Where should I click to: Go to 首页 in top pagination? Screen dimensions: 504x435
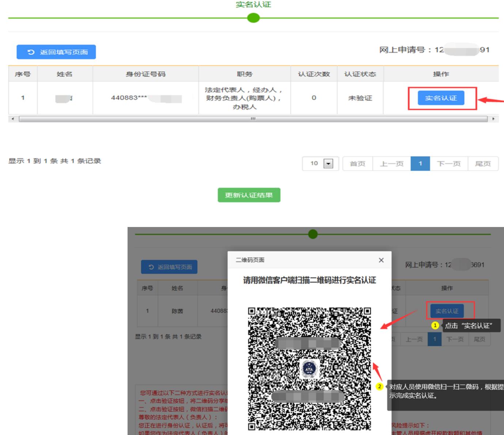click(357, 163)
